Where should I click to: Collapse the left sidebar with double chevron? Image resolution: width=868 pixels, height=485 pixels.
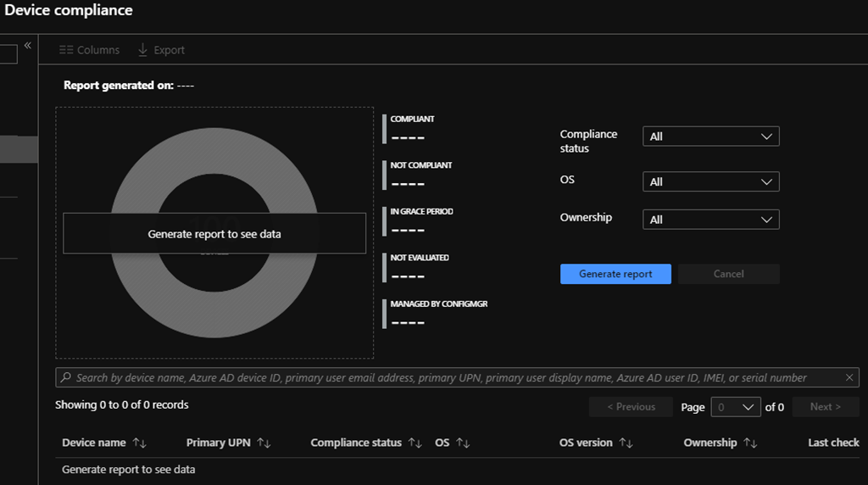coord(27,46)
